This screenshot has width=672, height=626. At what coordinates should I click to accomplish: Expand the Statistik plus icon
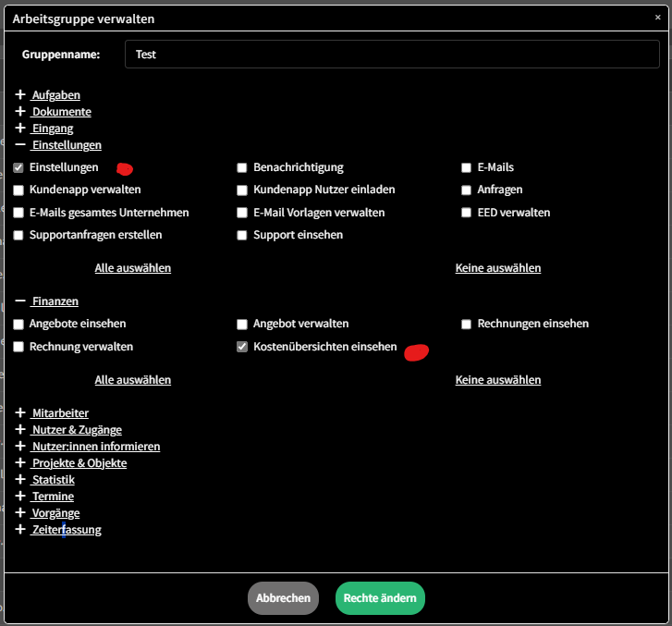[x=20, y=480]
